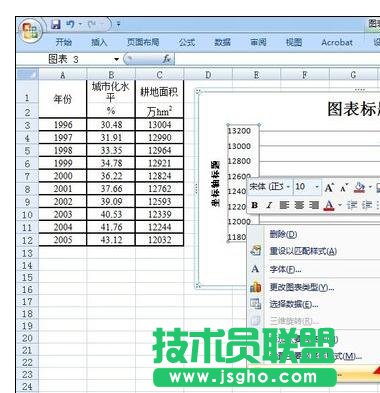Click the select data icon in menu
The image size is (380, 393).
[x=256, y=304]
